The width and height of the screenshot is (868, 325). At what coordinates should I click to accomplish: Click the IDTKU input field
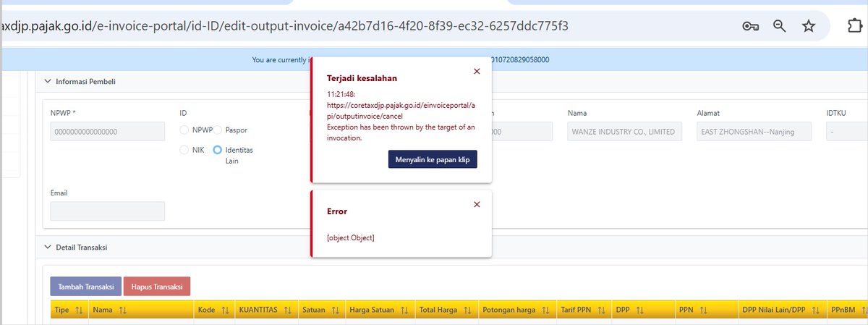pos(847,132)
